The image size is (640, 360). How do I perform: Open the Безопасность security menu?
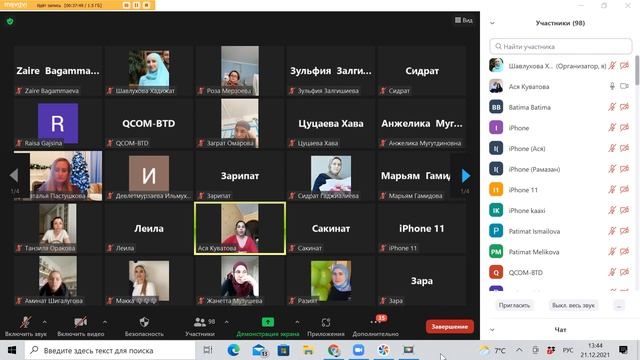coord(144,327)
